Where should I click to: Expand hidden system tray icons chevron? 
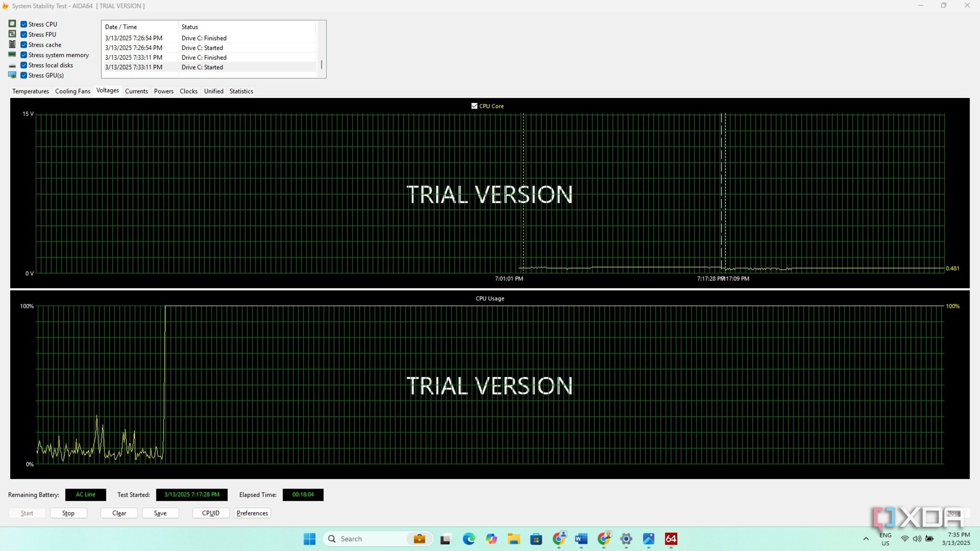866,539
